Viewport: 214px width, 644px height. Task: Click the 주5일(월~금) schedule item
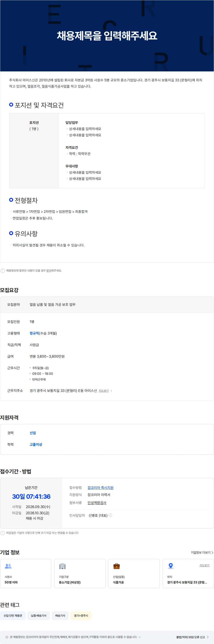pyautogui.click(x=40, y=368)
